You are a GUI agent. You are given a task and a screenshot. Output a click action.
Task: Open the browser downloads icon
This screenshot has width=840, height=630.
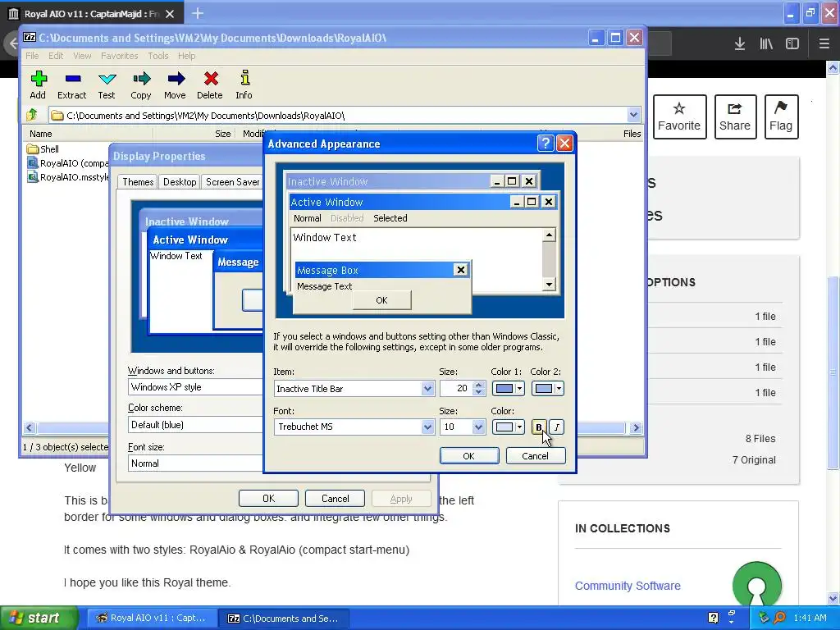[740, 43]
